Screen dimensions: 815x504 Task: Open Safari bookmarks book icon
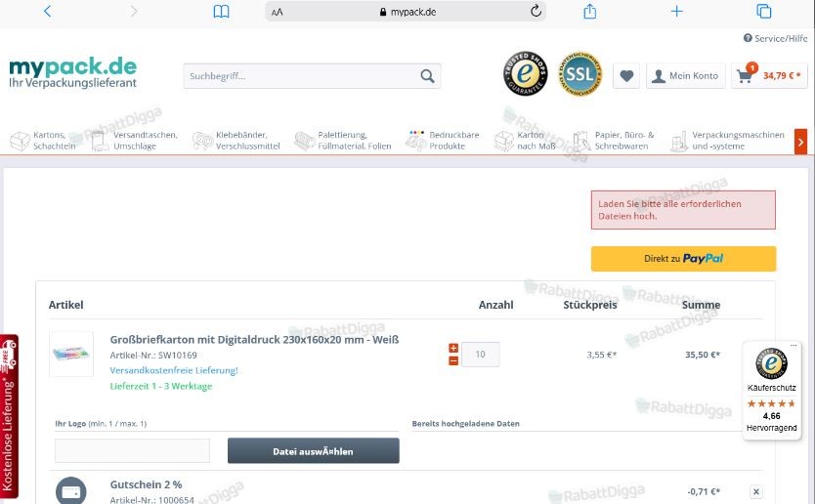222,12
